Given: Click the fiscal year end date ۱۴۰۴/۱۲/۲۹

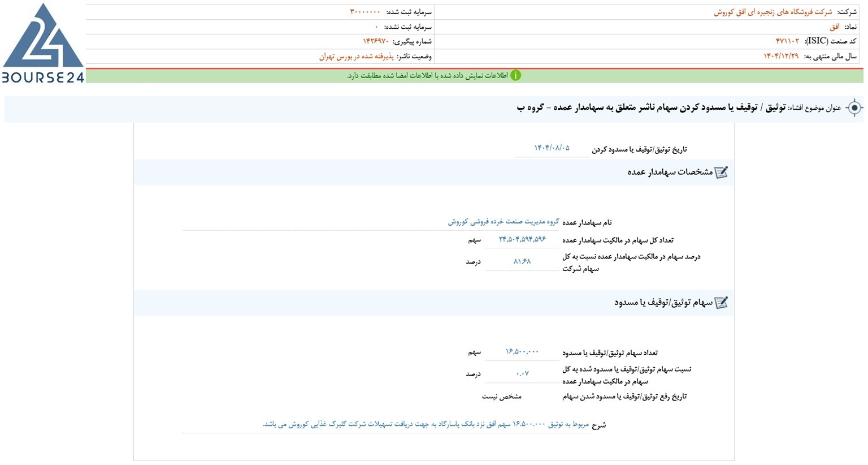Looking at the screenshot, I should point(781,56).
